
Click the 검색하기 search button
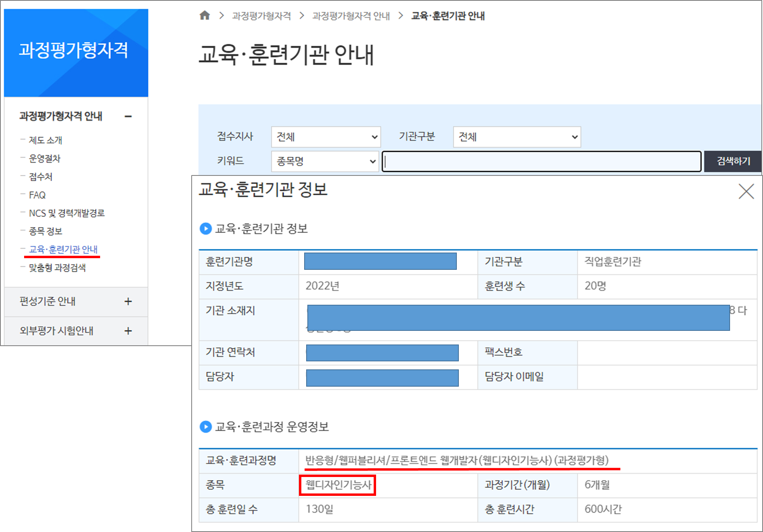pyautogui.click(x=733, y=161)
